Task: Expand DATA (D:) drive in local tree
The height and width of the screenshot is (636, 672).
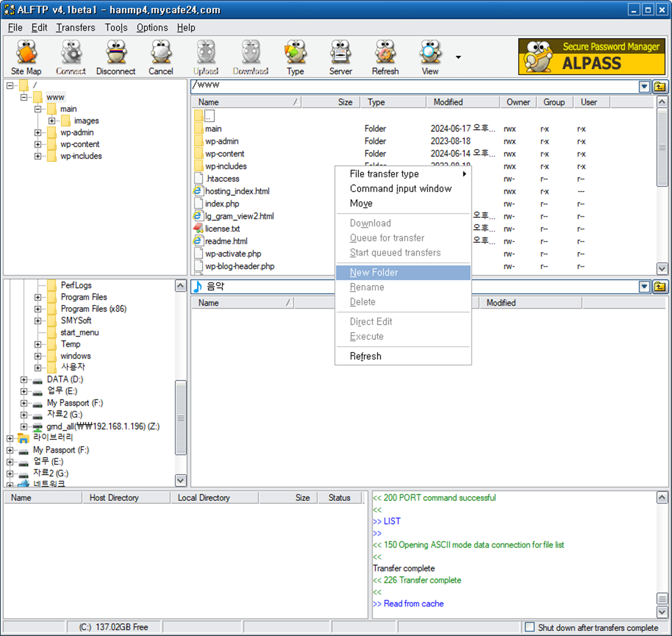Action: coord(24,379)
